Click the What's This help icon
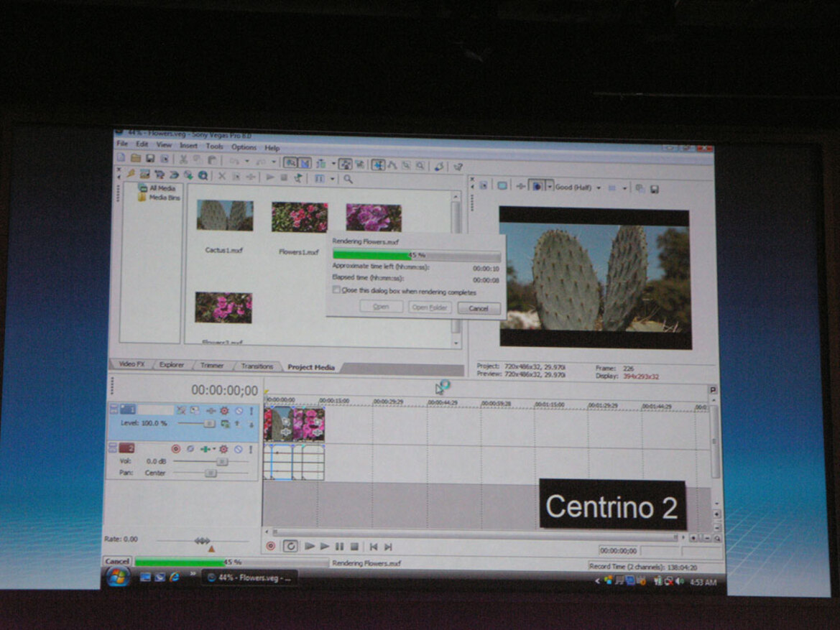 point(458,167)
